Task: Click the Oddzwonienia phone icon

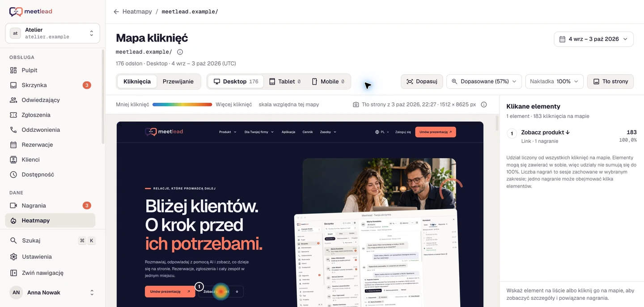Action: [x=13, y=130]
